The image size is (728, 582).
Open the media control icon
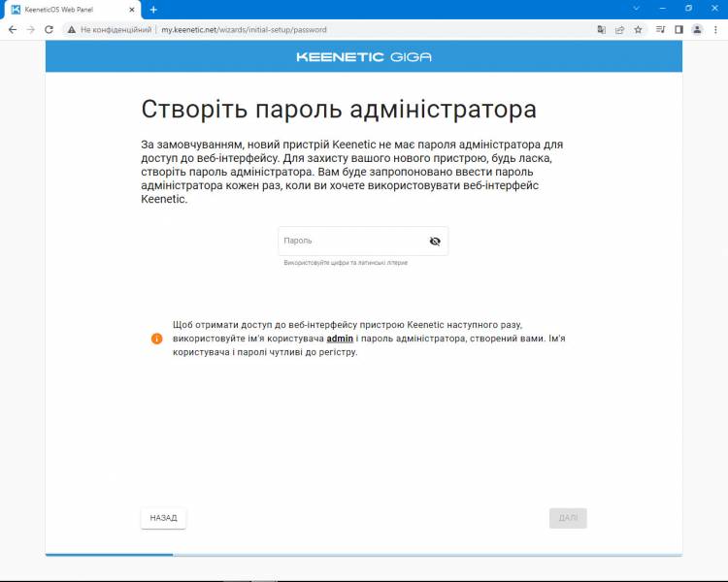pos(660,30)
